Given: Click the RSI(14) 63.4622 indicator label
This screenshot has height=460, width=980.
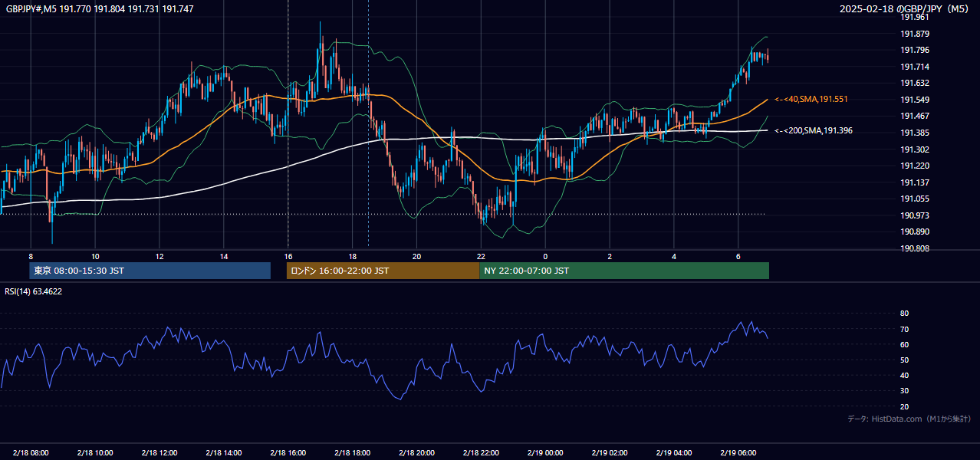Looking at the screenshot, I should (x=34, y=291).
